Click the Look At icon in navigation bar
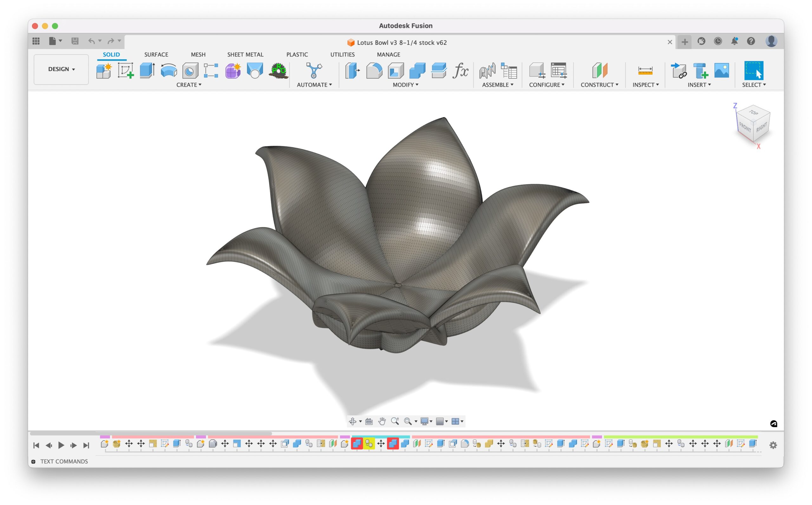 pyautogui.click(x=369, y=421)
